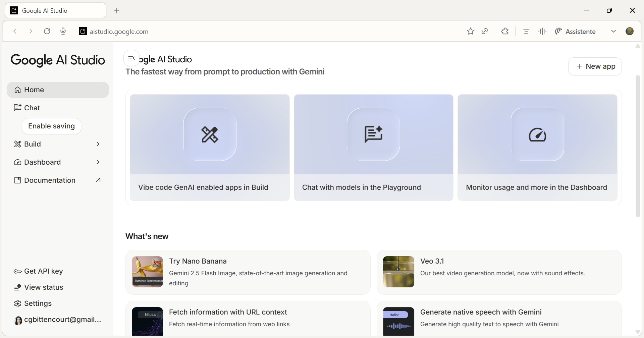This screenshot has height=338, width=644.
Task: Open the toolbar dropdown arrow beside Assistente
Action: click(x=613, y=31)
